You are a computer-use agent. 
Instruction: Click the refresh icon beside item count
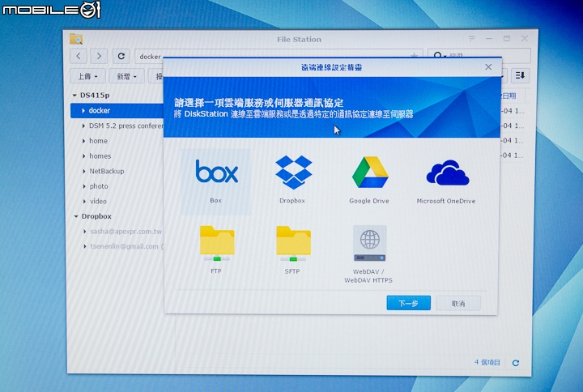516,363
